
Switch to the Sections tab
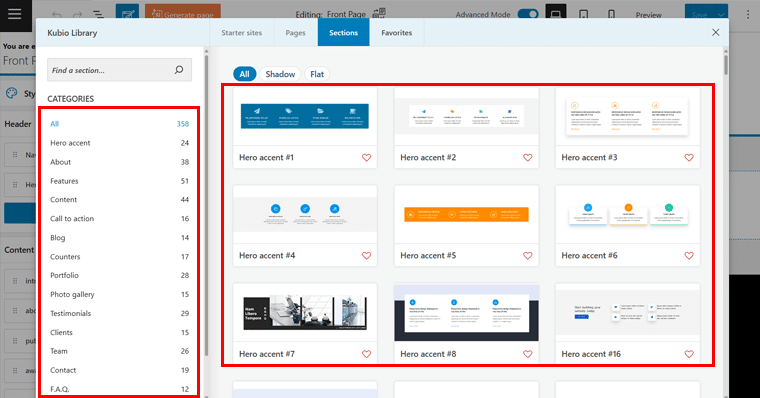click(343, 32)
